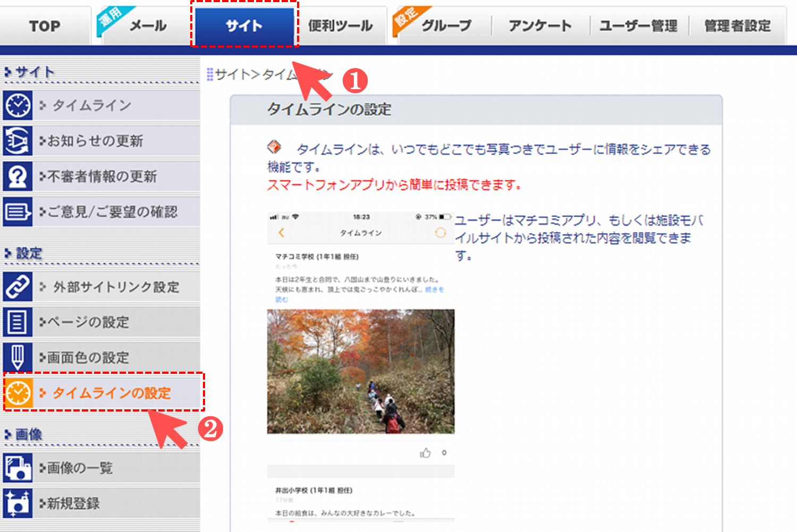This screenshot has width=797, height=532.
Task: Click the お知らせの更新 refresh icon
Action: tap(18, 141)
